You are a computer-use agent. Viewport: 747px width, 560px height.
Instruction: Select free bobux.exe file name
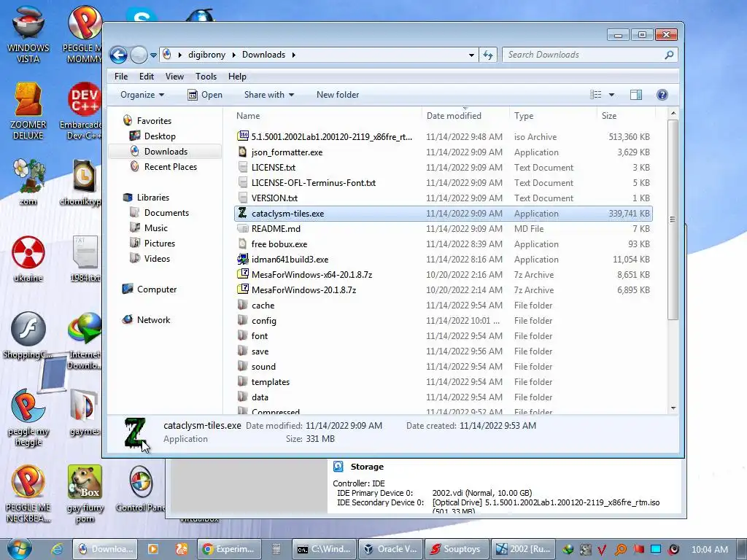tap(279, 244)
